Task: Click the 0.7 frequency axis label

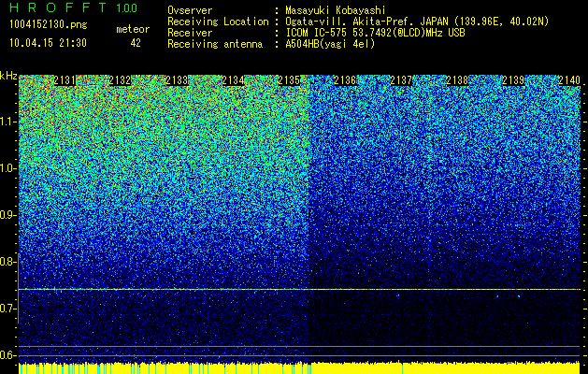Action: (7, 309)
